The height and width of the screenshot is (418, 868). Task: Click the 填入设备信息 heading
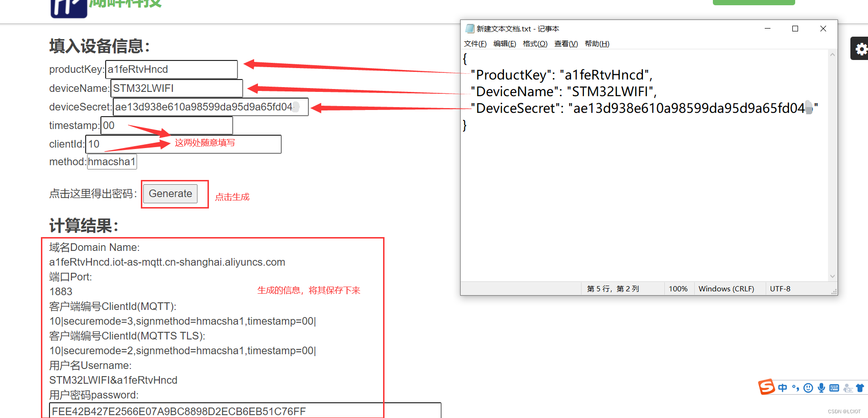tap(99, 46)
